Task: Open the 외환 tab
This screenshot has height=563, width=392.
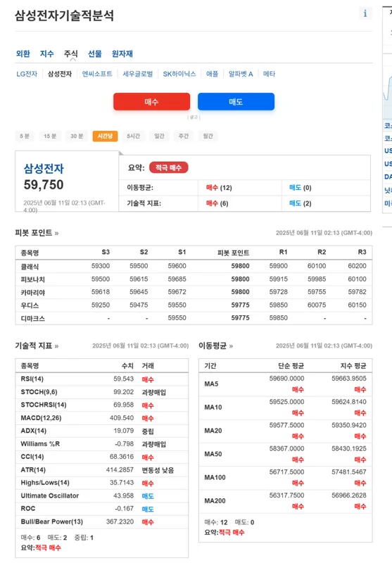Action: (x=23, y=54)
